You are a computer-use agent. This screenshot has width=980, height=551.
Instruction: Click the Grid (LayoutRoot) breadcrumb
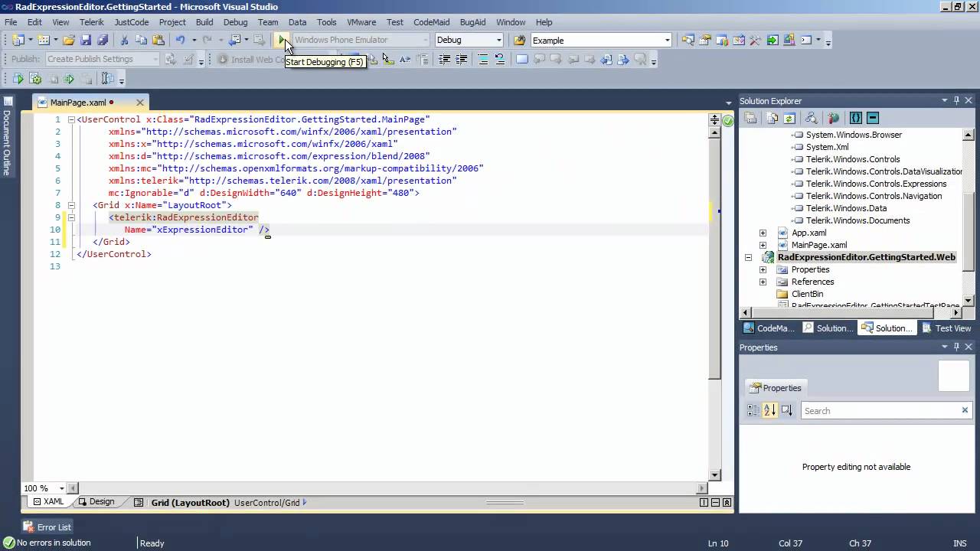click(190, 503)
